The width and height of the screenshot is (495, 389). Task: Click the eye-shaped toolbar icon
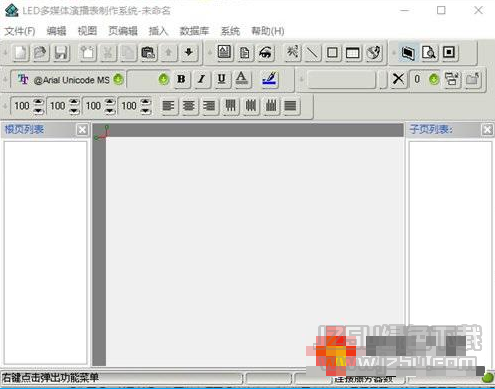pos(265,53)
